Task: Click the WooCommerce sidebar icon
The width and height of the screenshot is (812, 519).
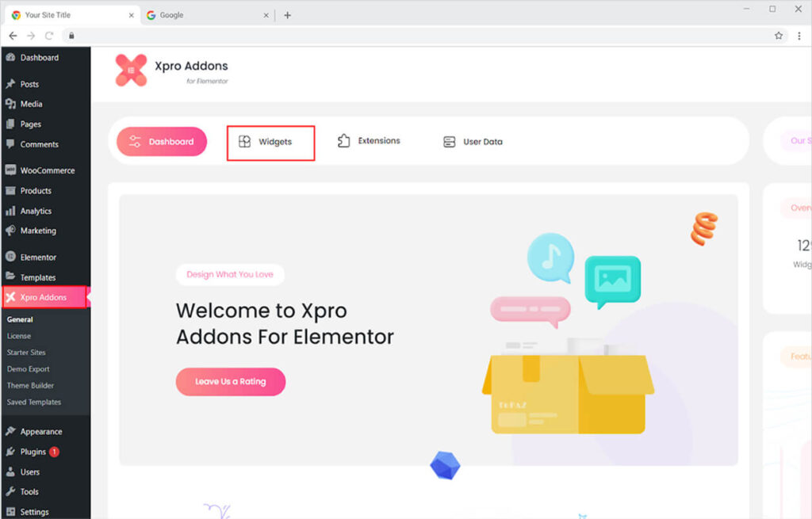Action: pos(10,170)
